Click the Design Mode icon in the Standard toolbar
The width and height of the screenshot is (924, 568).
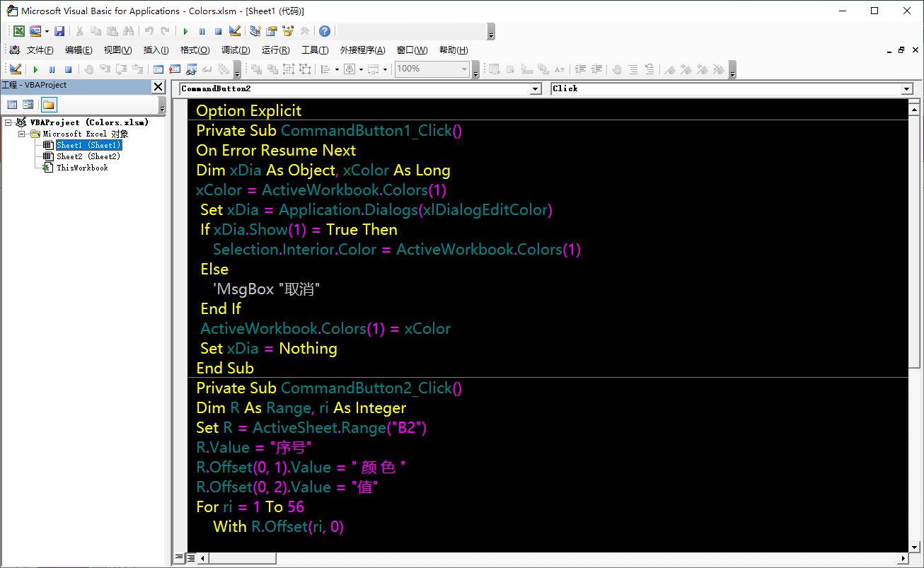[x=235, y=31]
